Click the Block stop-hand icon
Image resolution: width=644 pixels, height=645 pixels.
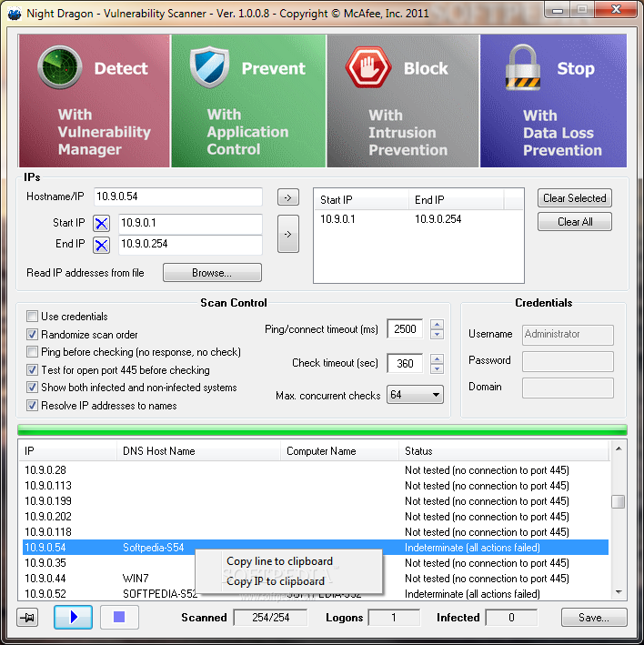[368, 67]
